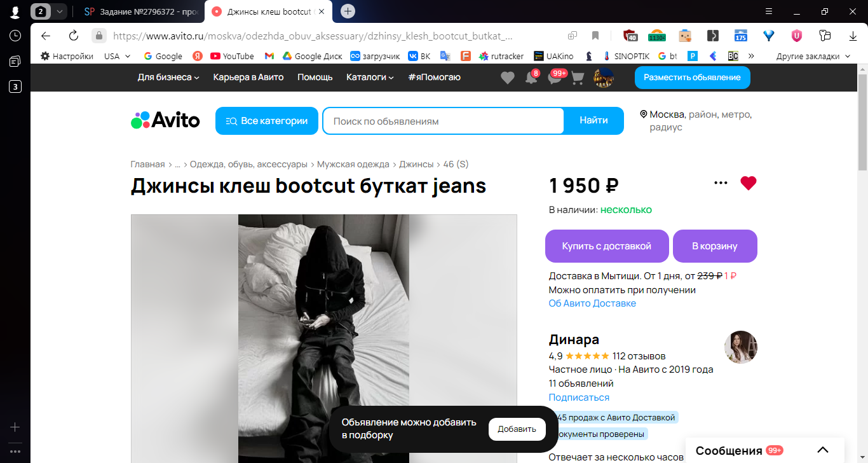Open Мужская одежда breadcrumb

click(353, 164)
